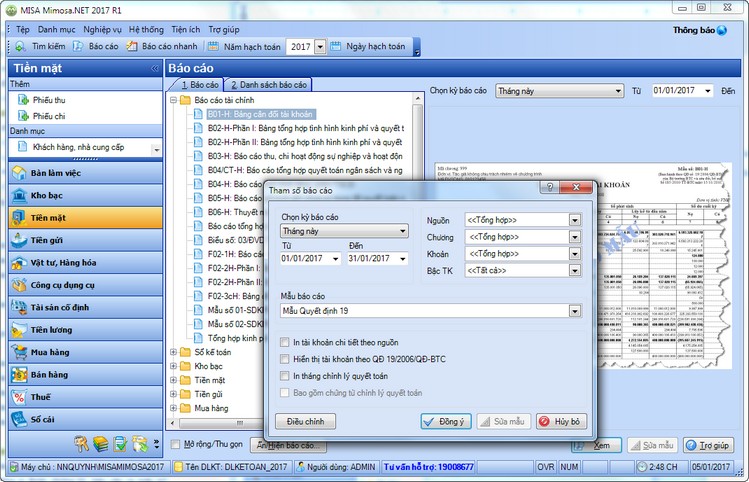Open the Bậc TK dropdown
Viewport: 749px width, 482px height.
tap(575, 270)
